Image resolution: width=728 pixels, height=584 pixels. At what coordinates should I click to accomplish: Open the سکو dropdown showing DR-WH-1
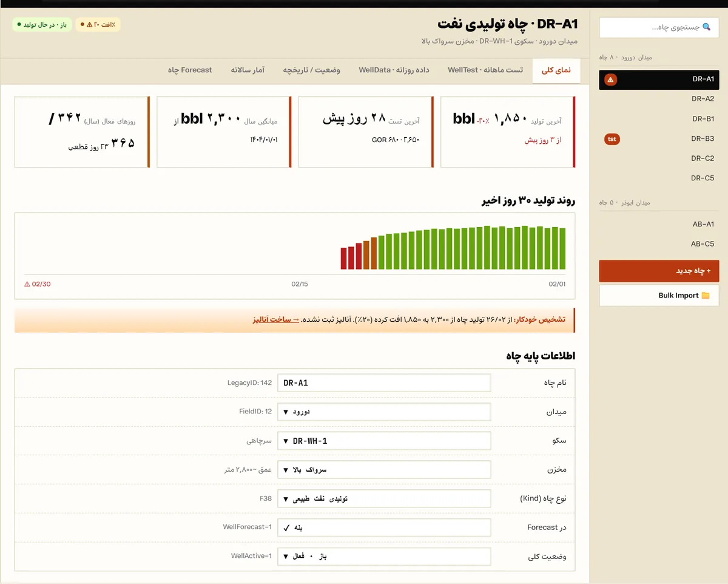coord(384,441)
